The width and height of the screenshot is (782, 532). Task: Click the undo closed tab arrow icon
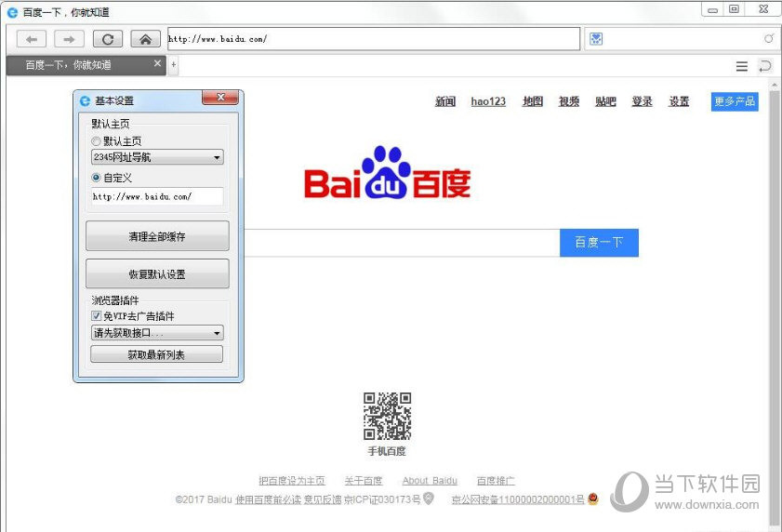coord(764,66)
